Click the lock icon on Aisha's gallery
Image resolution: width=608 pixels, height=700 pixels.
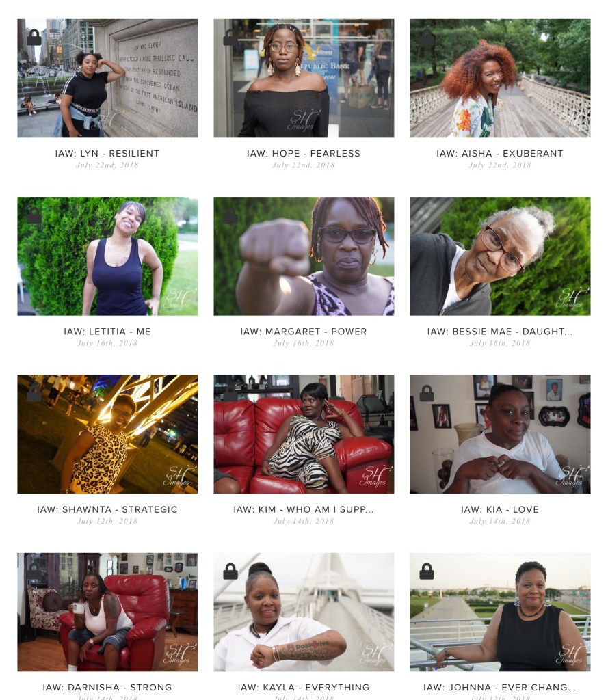427,37
